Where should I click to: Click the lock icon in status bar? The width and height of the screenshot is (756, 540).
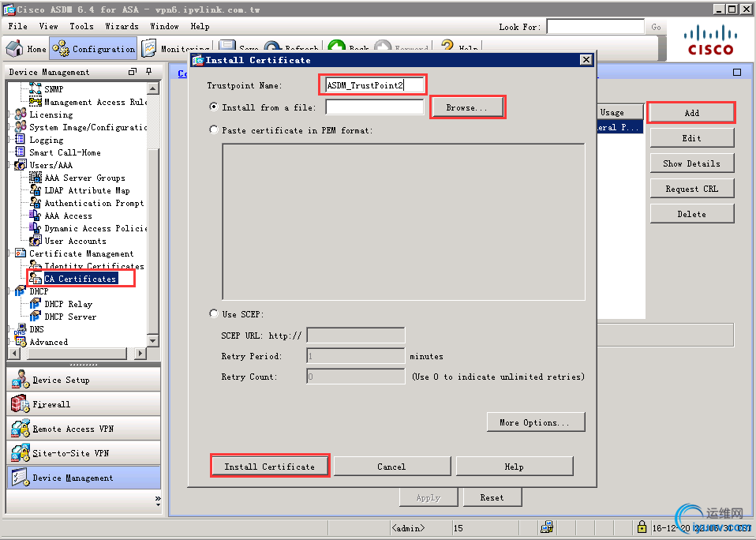coord(642,527)
